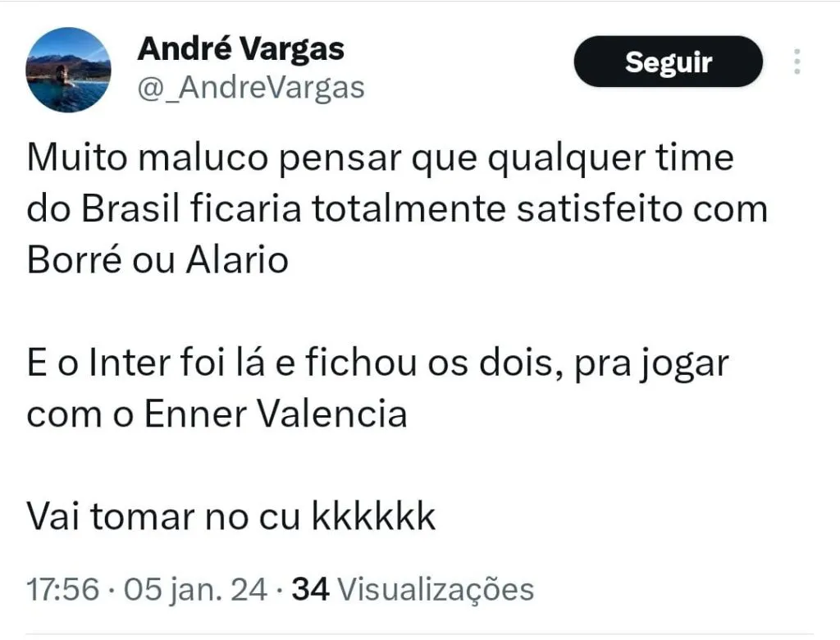Select the 05 jan. 24 date
Viewport: 840px width, 640px height.
click(197, 589)
